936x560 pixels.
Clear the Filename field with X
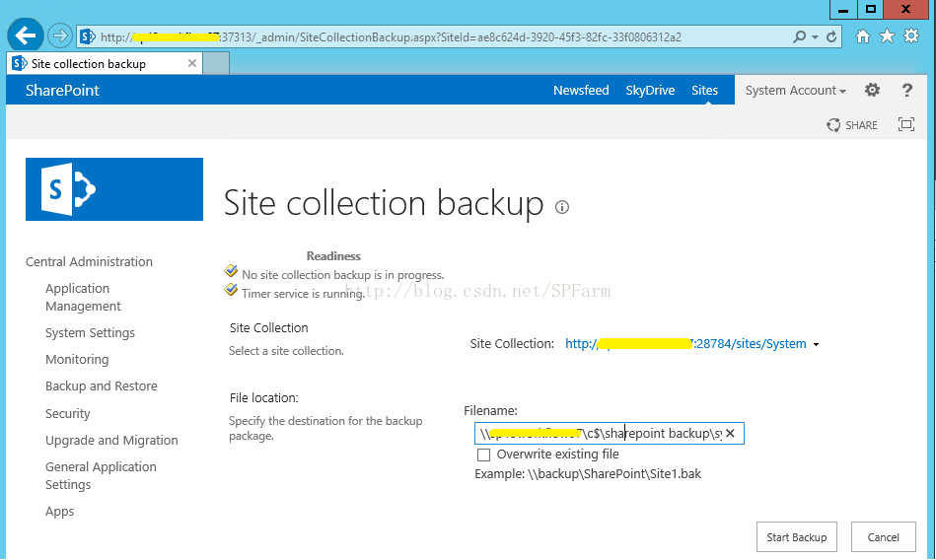730,434
